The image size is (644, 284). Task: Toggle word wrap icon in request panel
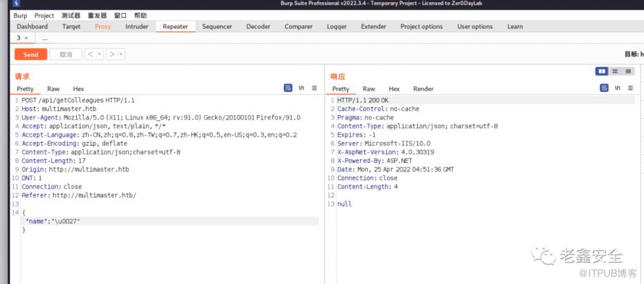[x=288, y=88]
